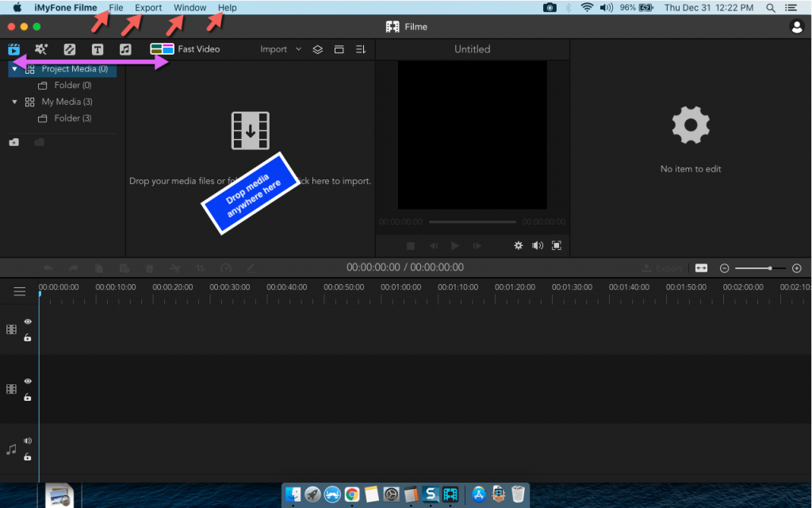812x508 pixels.
Task: Click the speed gauge tool
Action: pyautogui.click(x=226, y=268)
